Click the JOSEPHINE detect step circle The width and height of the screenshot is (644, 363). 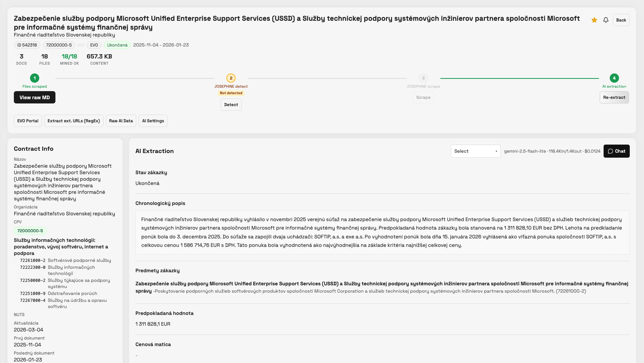tap(231, 78)
